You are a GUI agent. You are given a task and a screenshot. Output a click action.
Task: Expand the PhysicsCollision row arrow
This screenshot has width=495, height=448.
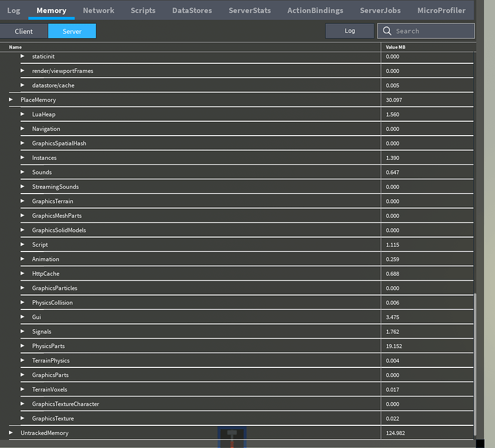(23, 303)
